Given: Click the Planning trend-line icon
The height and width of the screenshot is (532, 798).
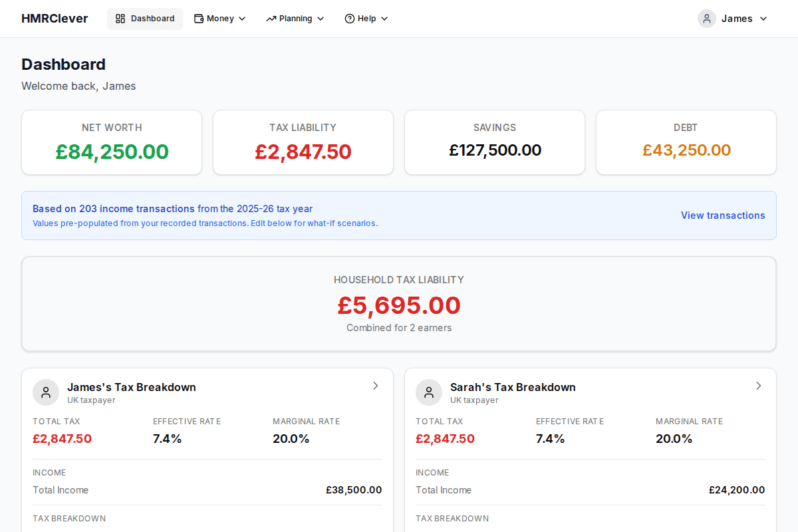Looking at the screenshot, I should pos(271,19).
